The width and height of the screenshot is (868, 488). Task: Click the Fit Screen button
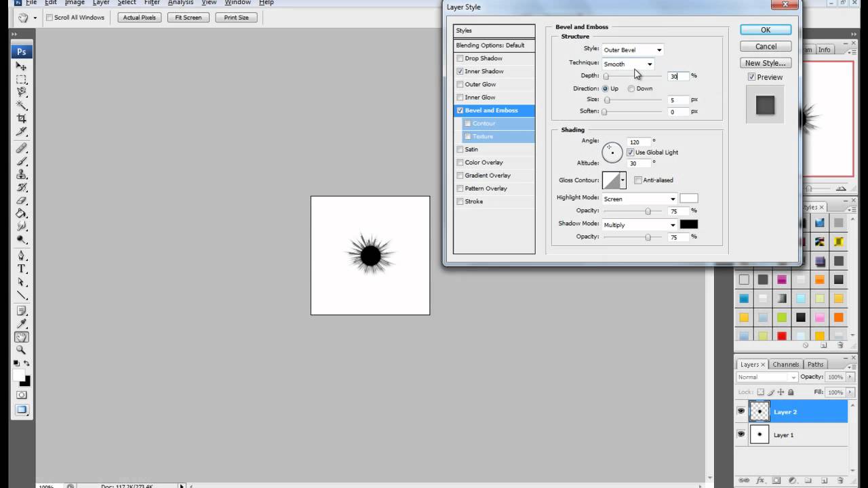tap(188, 18)
